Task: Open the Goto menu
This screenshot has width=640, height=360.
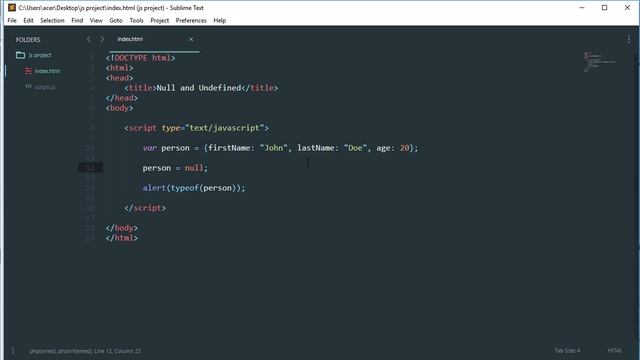Action: tap(116, 20)
